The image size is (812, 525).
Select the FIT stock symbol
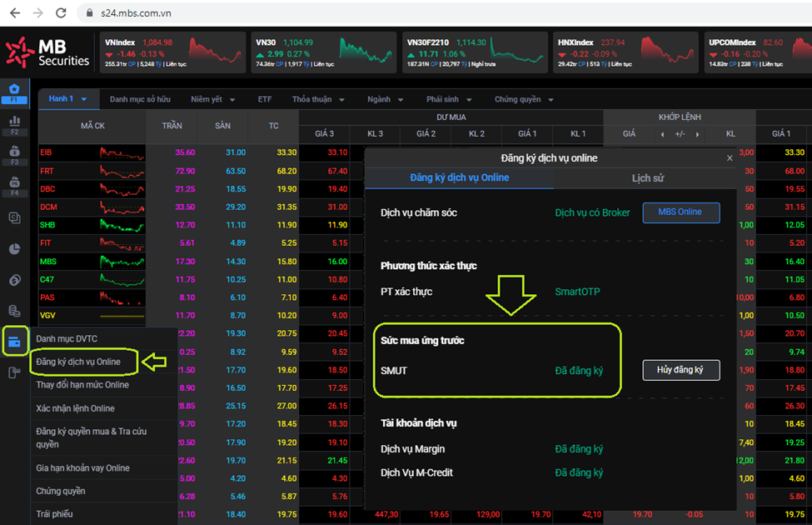tap(46, 243)
